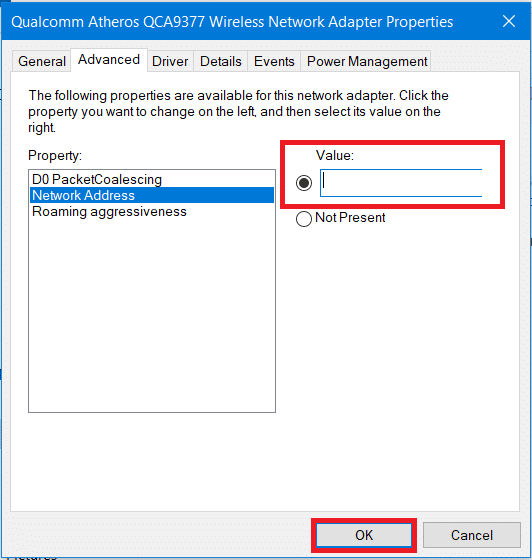Screen dimensions: 532x560
Task: Focus the Value text input field
Action: (401, 183)
